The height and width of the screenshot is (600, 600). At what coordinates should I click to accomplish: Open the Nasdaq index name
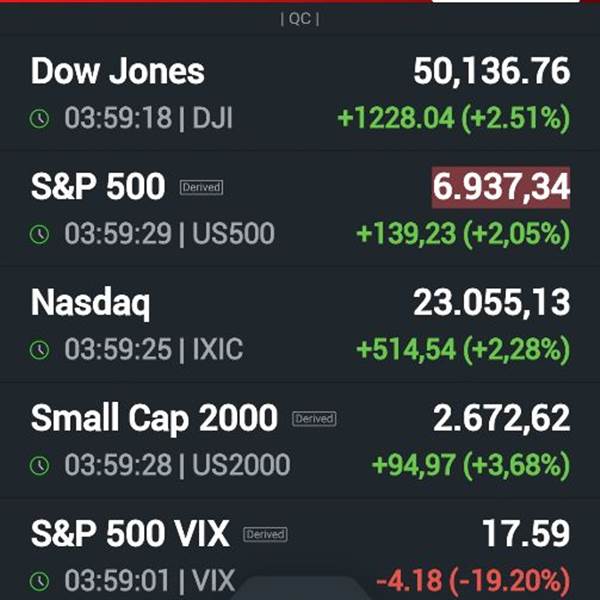[90, 303]
